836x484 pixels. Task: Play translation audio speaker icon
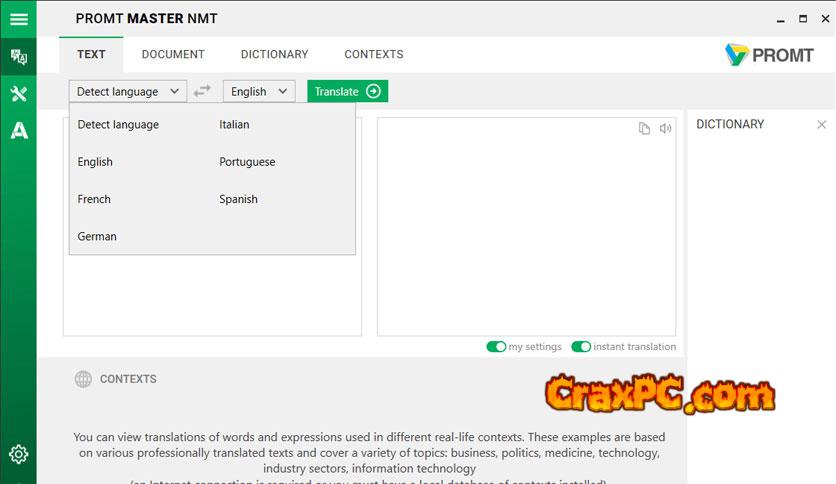665,128
